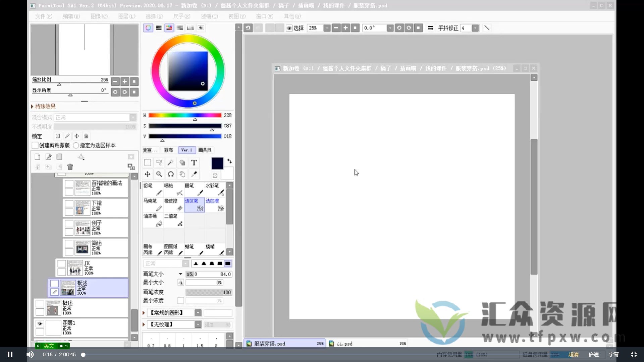Viewport: 644px width, 362px height.
Task: Open the 画笔大小 size multiplier arrow
Action: pyautogui.click(x=180, y=274)
